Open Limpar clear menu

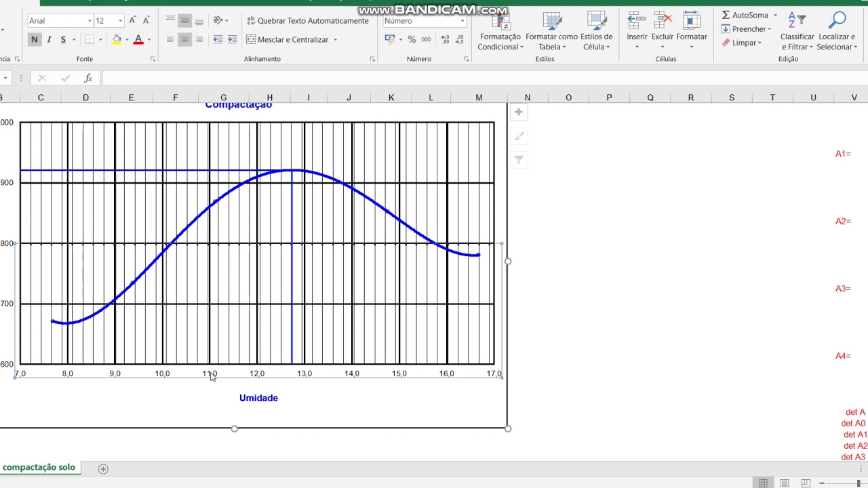[741, 43]
